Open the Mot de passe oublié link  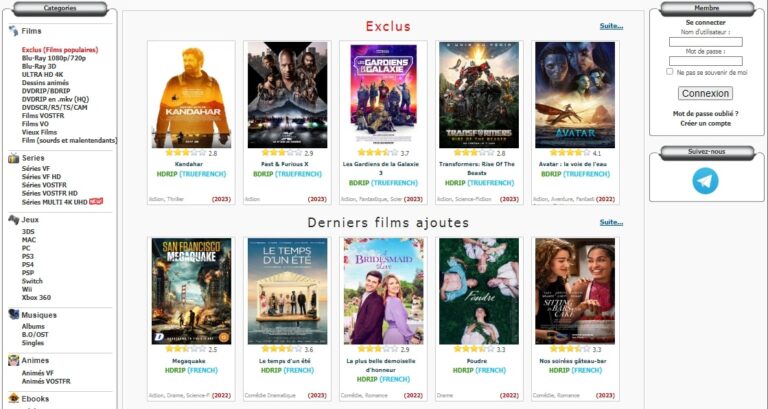click(x=705, y=114)
